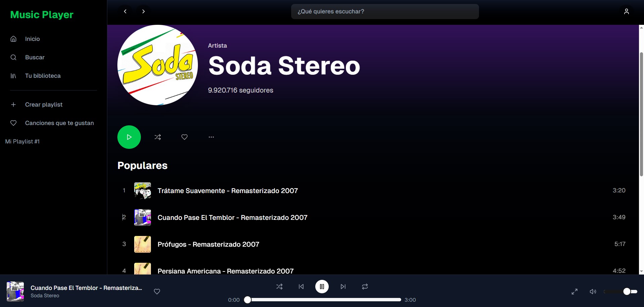
Task: Click the scrollbar down arrow
Action: pos(641,271)
